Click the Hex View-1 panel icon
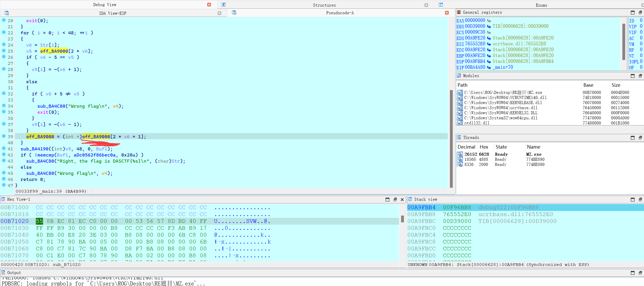The width and height of the screenshot is (644, 286). click(3, 199)
